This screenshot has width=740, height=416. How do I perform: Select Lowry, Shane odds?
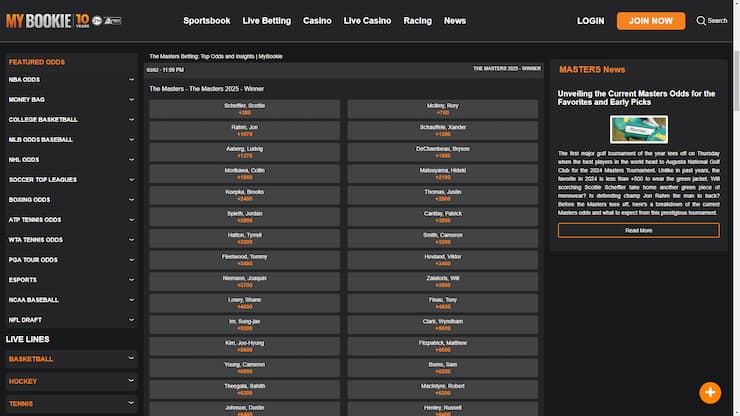coord(244,303)
